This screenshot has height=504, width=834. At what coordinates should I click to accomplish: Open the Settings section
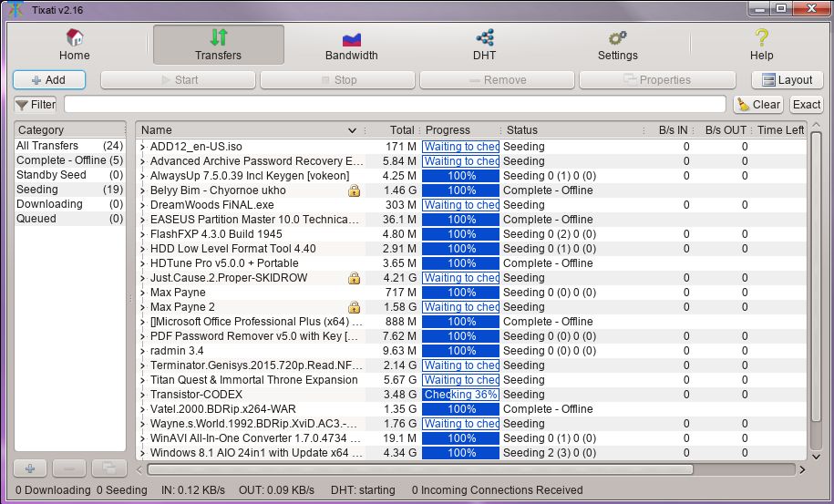(617, 45)
